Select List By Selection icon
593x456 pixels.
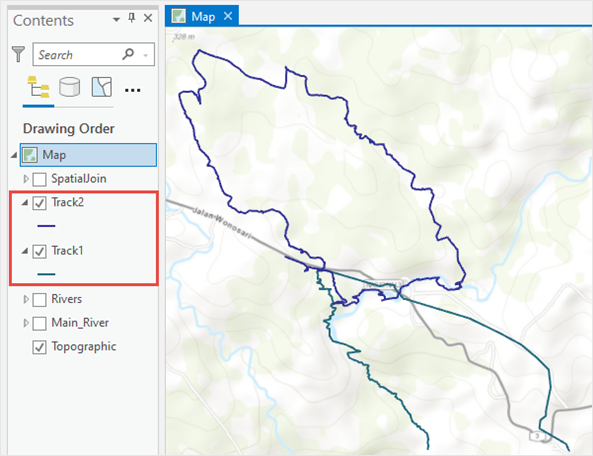point(102,87)
